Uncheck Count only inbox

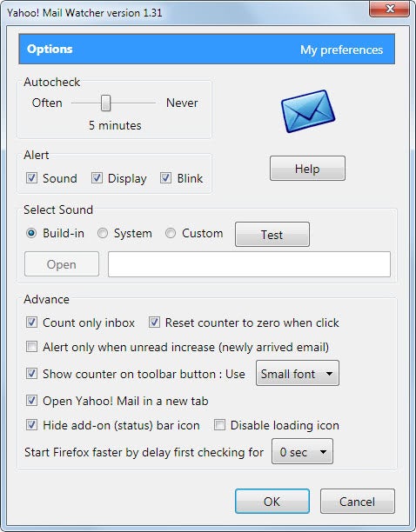(x=31, y=322)
